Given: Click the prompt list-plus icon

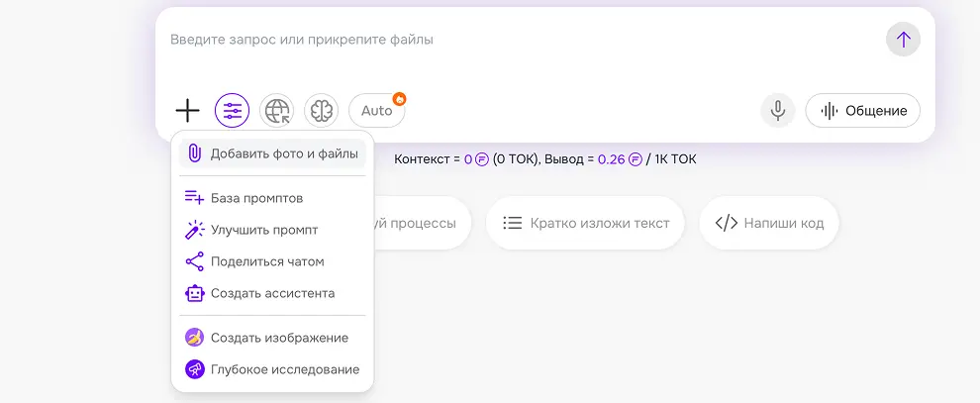Looking at the screenshot, I should coord(194,197).
